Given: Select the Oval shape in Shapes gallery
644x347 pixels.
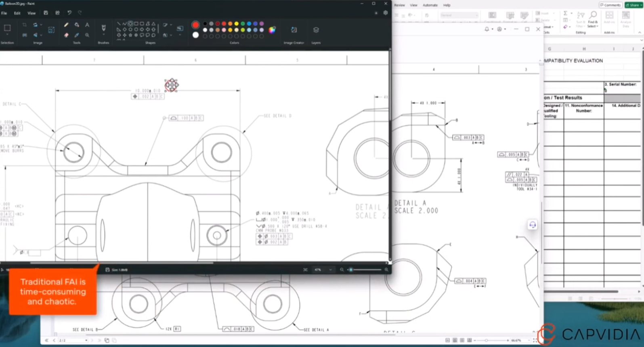Looking at the screenshot, I should pos(130,24).
